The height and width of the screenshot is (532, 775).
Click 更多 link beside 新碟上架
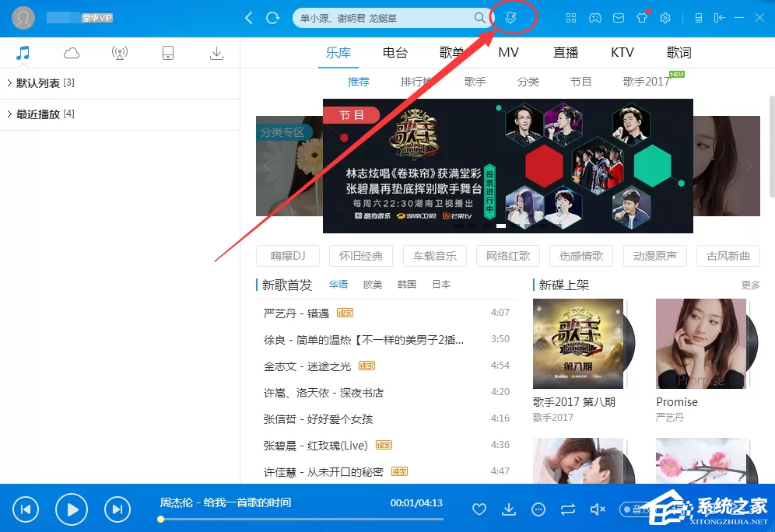[750, 285]
